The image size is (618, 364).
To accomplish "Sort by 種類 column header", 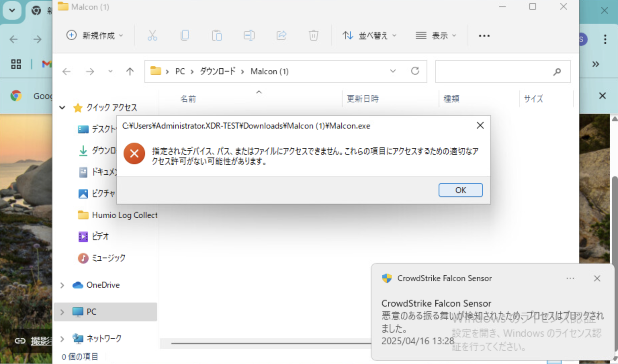I will pos(451,99).
